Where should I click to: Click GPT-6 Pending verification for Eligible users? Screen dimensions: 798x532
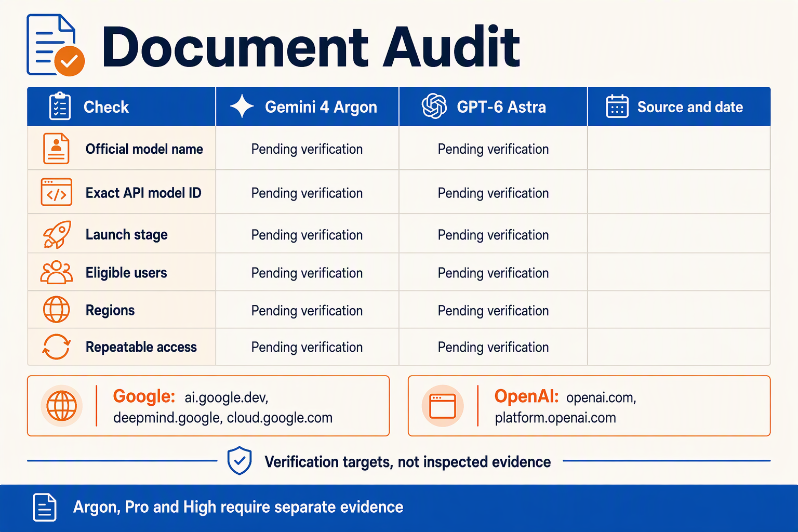pyautogui.click(x=493, y=273)
